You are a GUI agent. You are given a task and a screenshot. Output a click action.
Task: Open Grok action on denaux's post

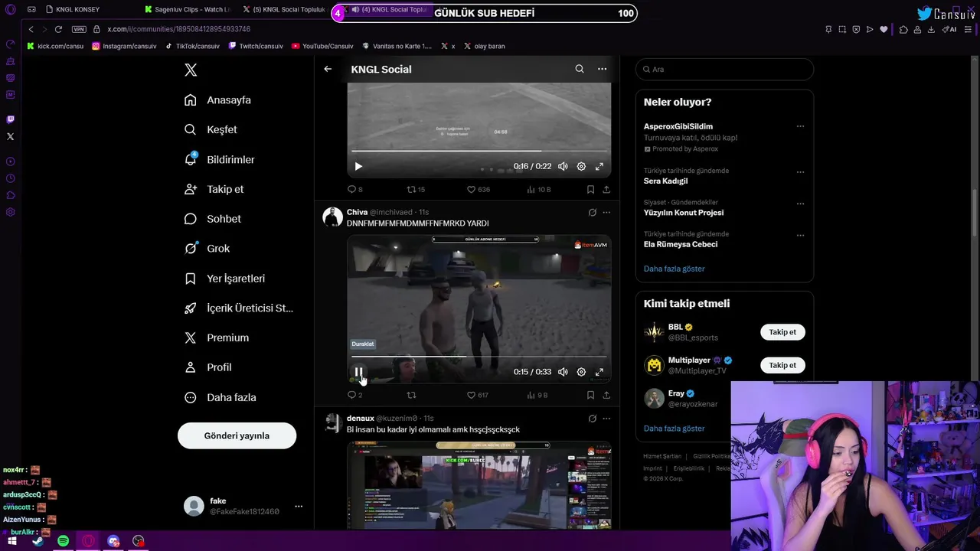pyautogui.click(x=592, y=419)
